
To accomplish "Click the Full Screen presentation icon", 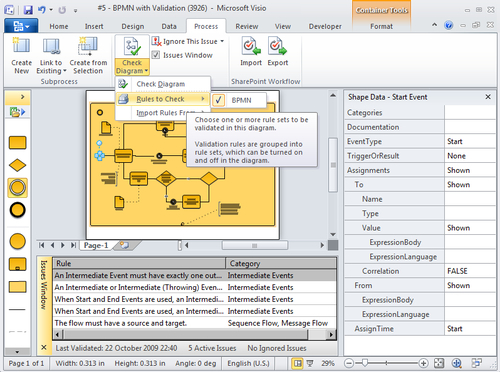I will [x=310, y=363].
